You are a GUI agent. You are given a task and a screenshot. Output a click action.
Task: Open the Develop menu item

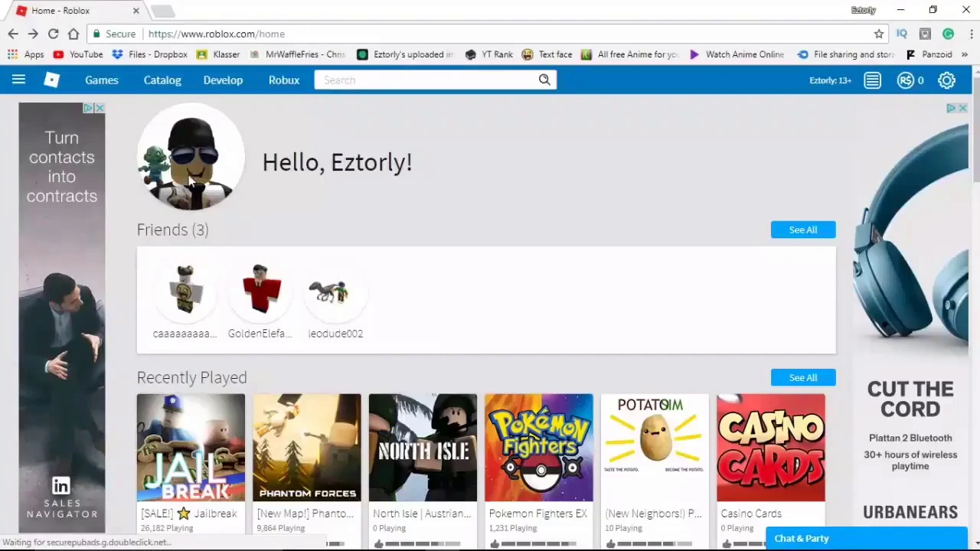coord(223,80)
